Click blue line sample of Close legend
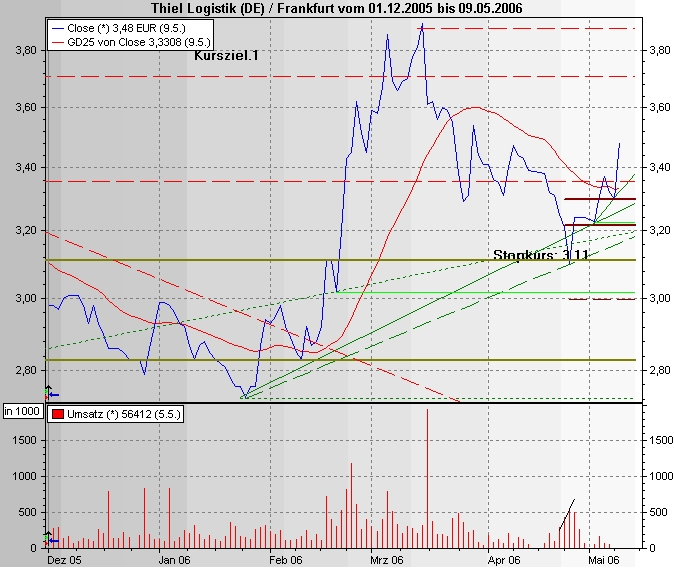 click(58, 28)
